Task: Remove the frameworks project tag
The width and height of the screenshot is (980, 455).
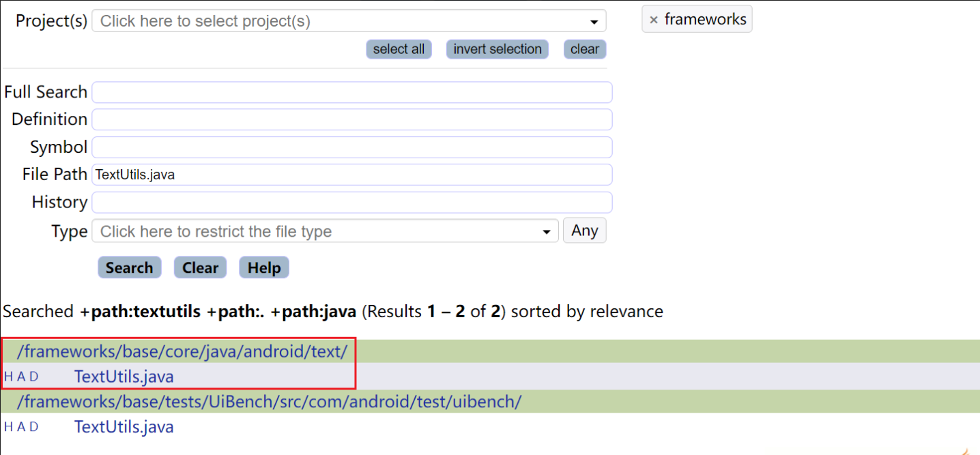Action: [x=653, y=20]
